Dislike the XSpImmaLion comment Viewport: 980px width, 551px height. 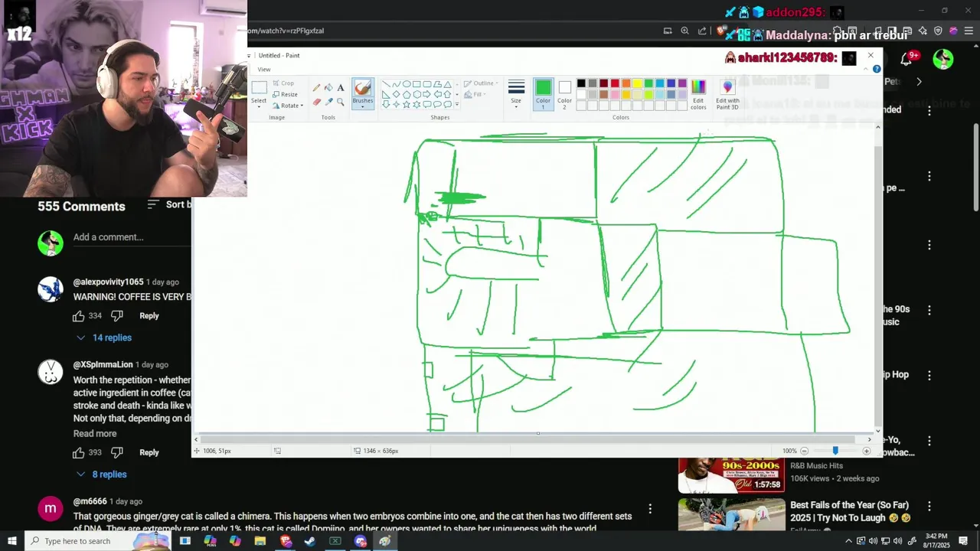tap(116, 452)
